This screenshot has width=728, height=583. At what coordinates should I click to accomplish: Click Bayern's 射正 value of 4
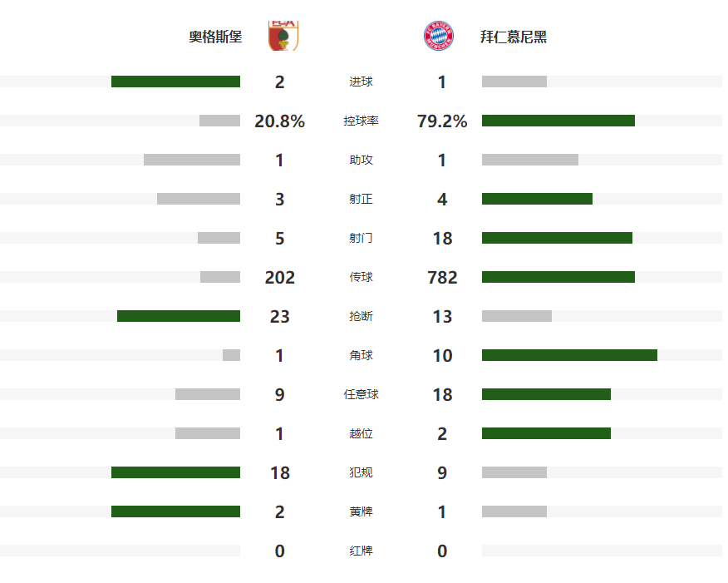pyautogui.click(x=442, y=200)
